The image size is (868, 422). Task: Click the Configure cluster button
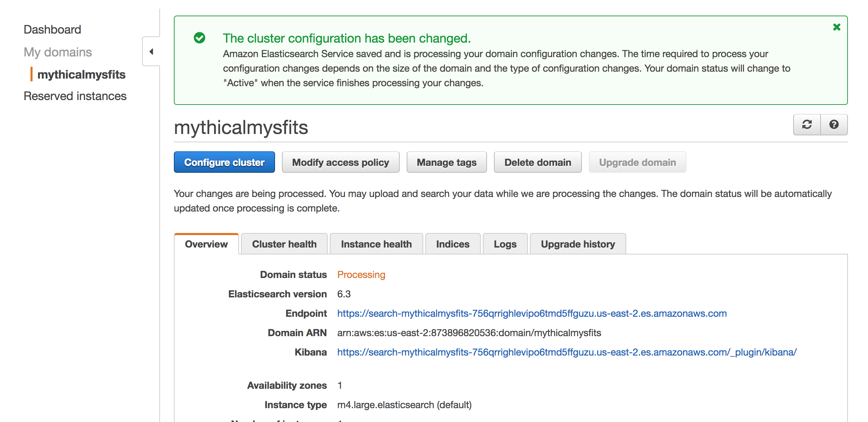click(x=224, y=162)
